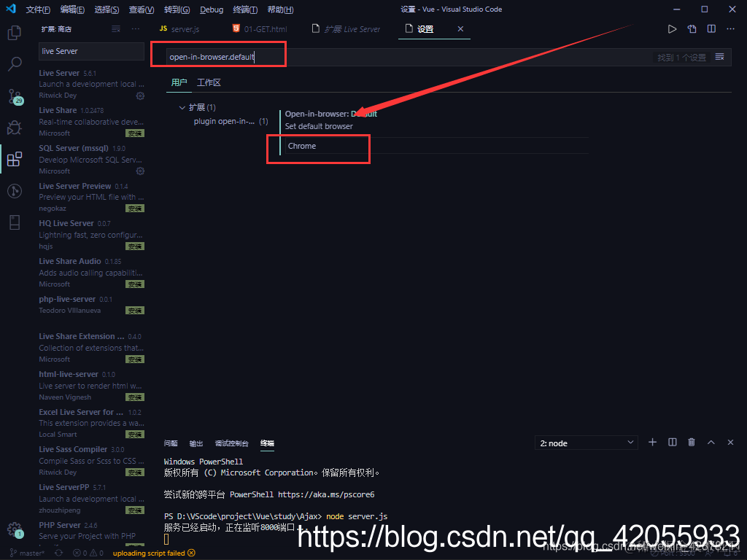Open the 终端(T) menu
The width and height of the screenshot is (747, 560).
(245, 9)
